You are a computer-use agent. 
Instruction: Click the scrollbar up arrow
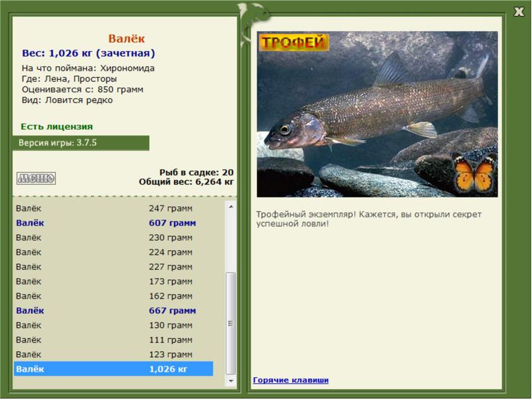231,206
